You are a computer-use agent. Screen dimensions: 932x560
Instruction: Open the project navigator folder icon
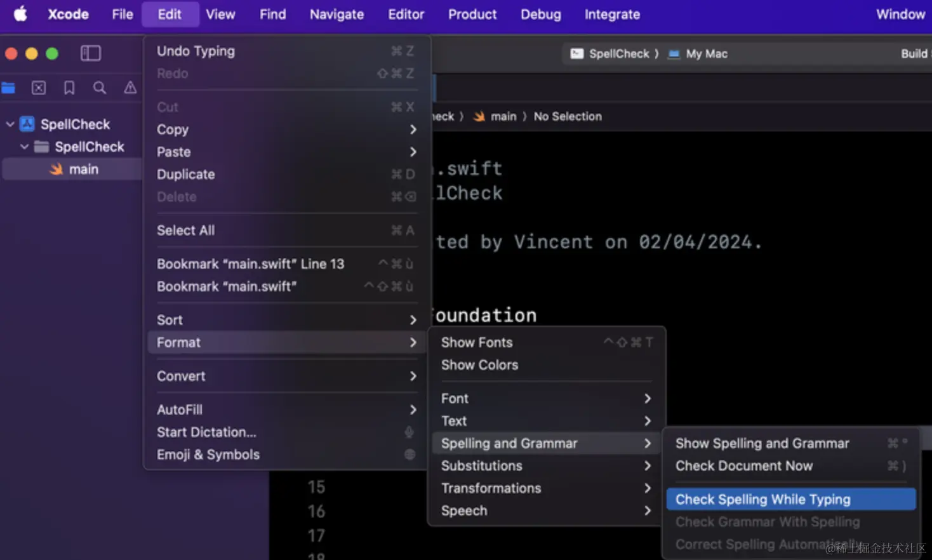[x=8, y=88]
